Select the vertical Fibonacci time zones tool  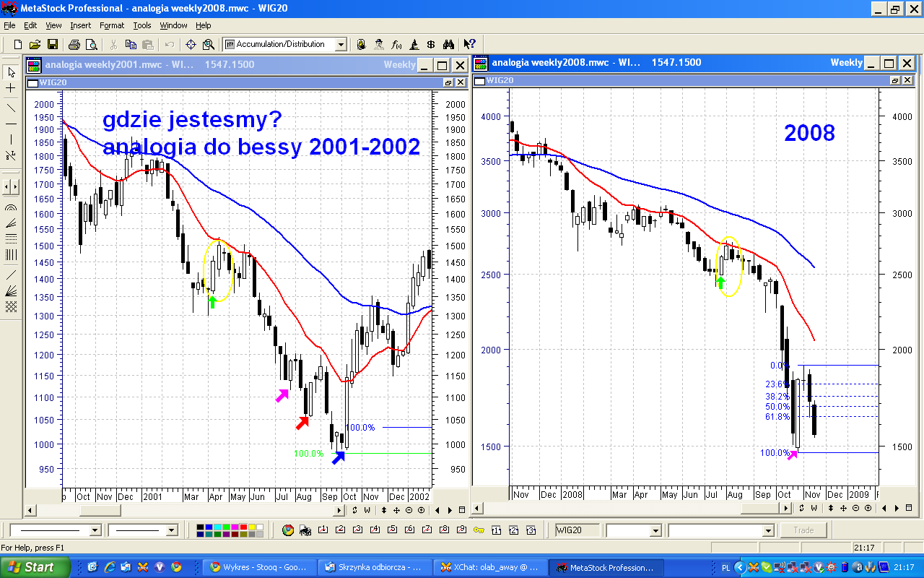coord(11,254)
